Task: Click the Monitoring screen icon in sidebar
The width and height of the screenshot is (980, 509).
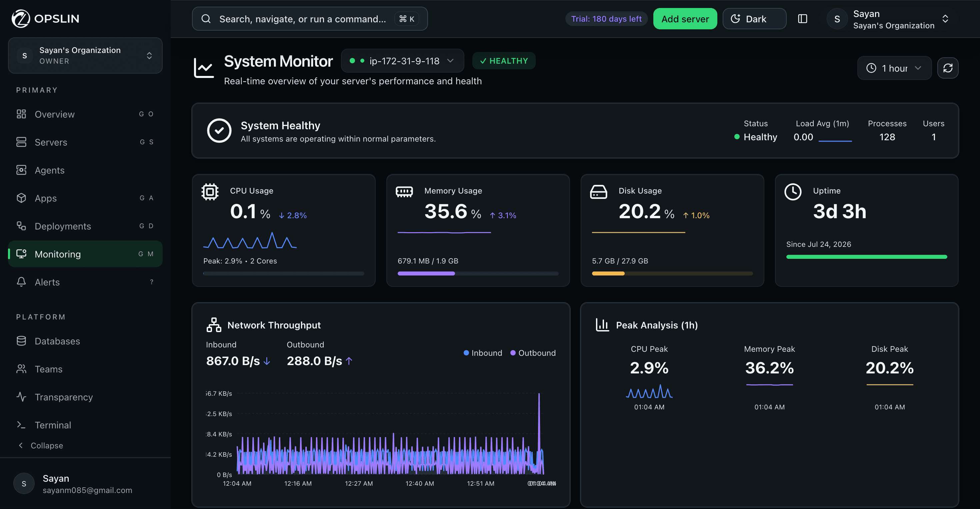Action: coord(21,254)
